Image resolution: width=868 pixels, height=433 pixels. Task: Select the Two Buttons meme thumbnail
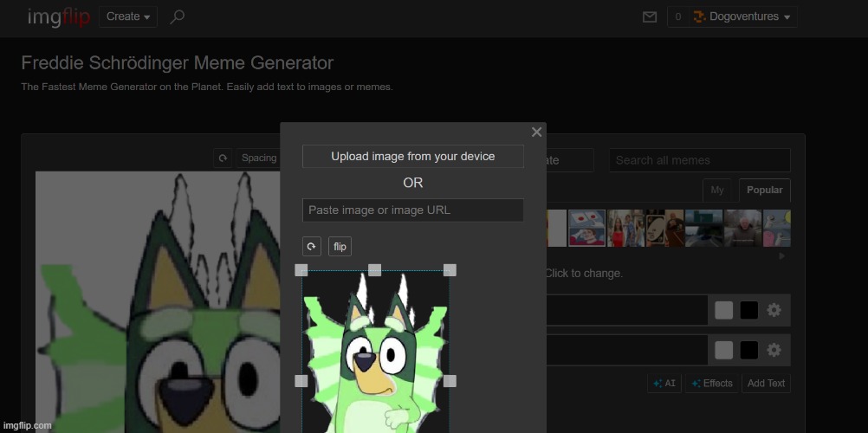[x=587, y=228]
